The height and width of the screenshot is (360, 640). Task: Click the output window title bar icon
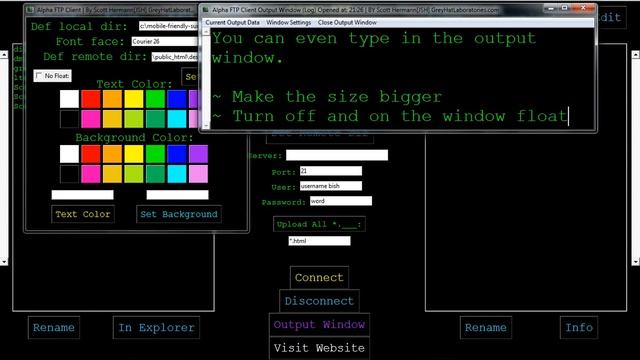[206, 9]
